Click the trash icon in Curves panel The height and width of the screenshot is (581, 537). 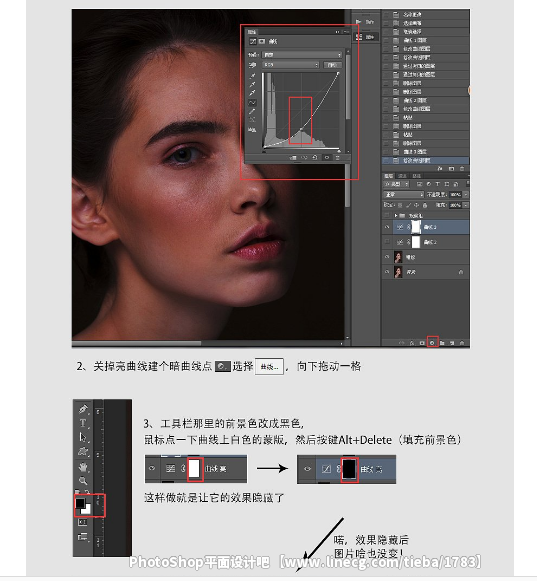pos(338,157)
